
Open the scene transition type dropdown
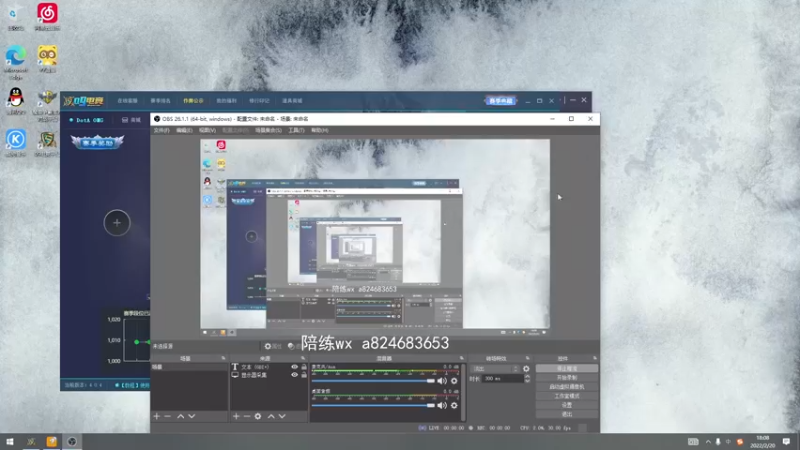tap(495, 368)
